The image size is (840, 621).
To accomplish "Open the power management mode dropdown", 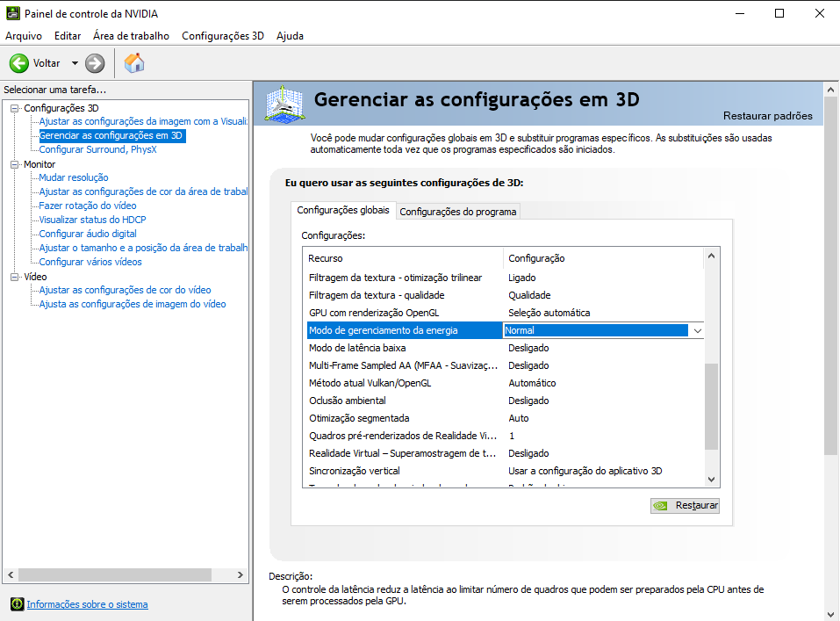I will coord(698,331).
